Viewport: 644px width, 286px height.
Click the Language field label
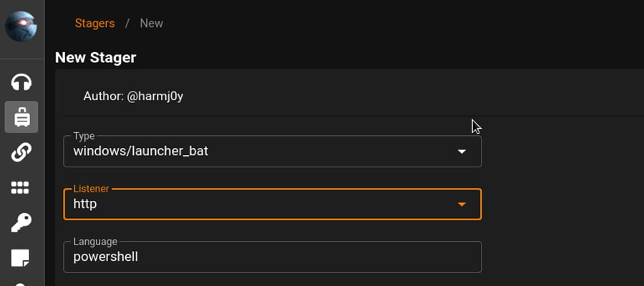pyautogui.click(x=95, y=241)
